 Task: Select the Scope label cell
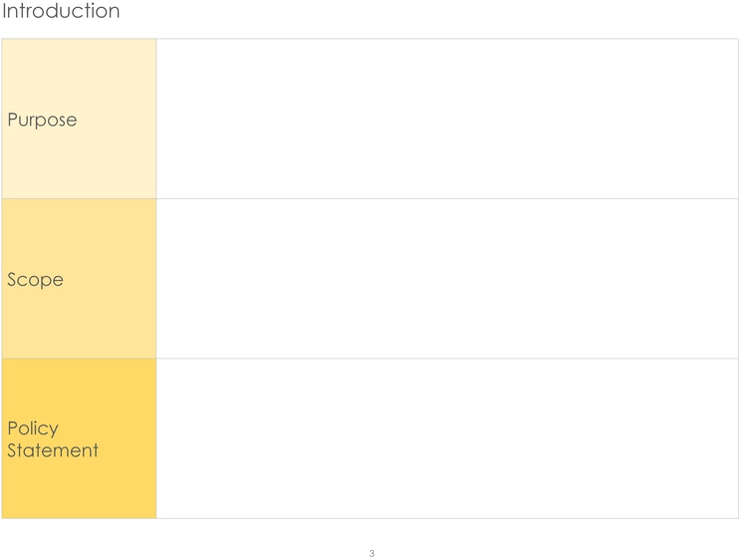(x=79, y=279)
